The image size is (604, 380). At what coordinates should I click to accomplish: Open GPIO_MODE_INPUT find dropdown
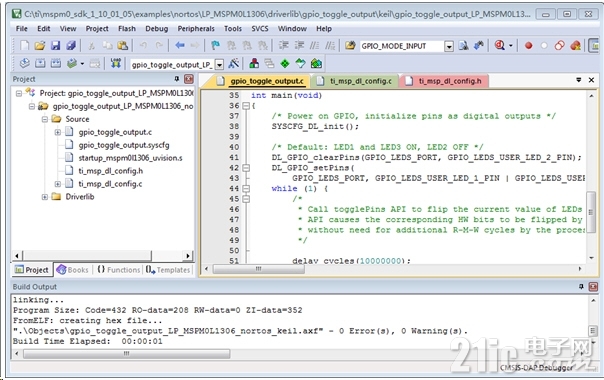(449, 46)
